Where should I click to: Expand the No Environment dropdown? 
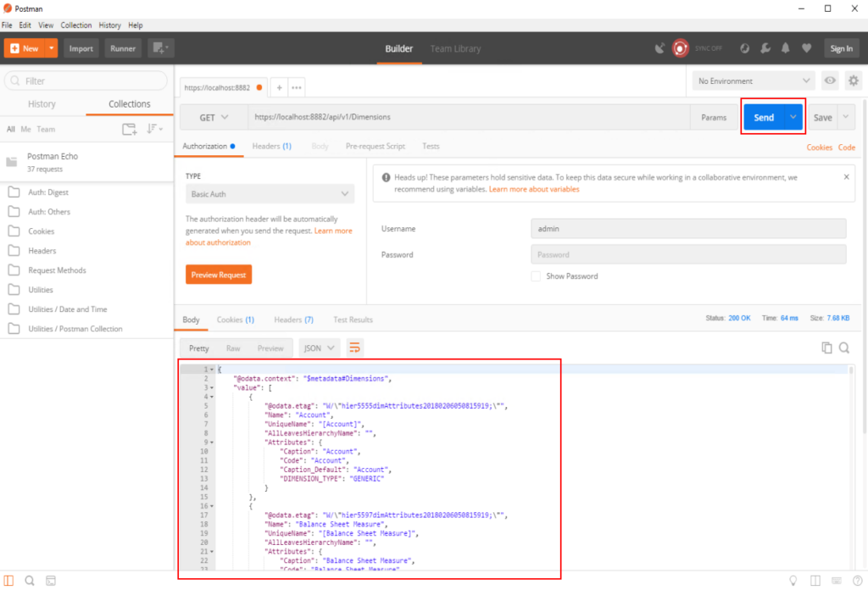pos(753,81)
